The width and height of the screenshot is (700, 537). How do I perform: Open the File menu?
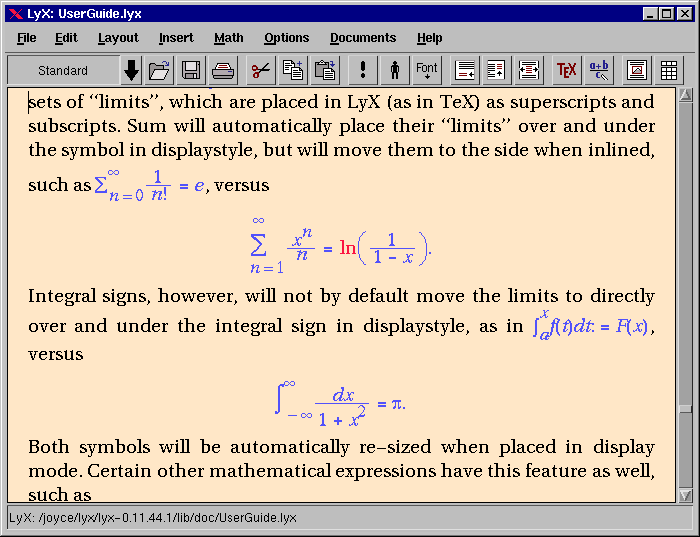point(27,38)
